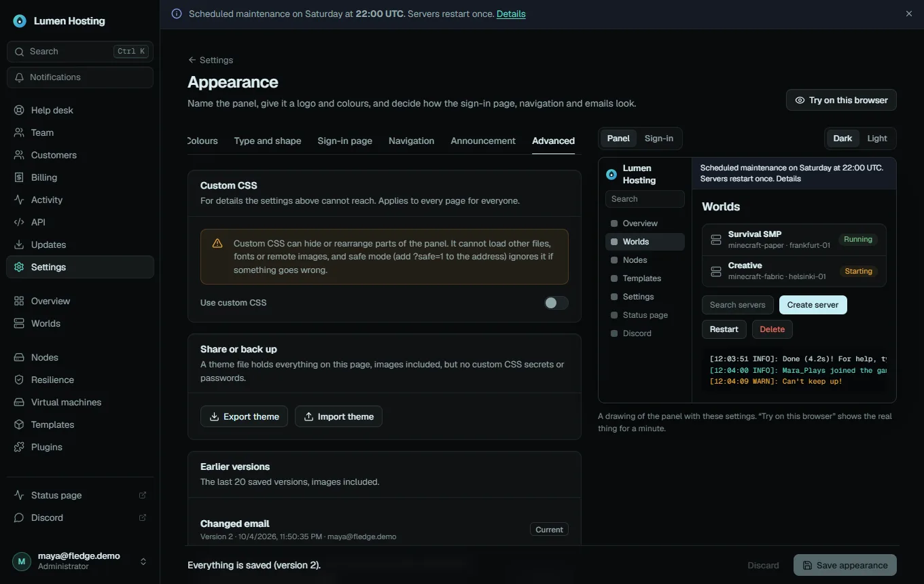Click the Lumen Hosting logo icon in sidebar
This screenshot has width=924, height=584.
point(20,21)
